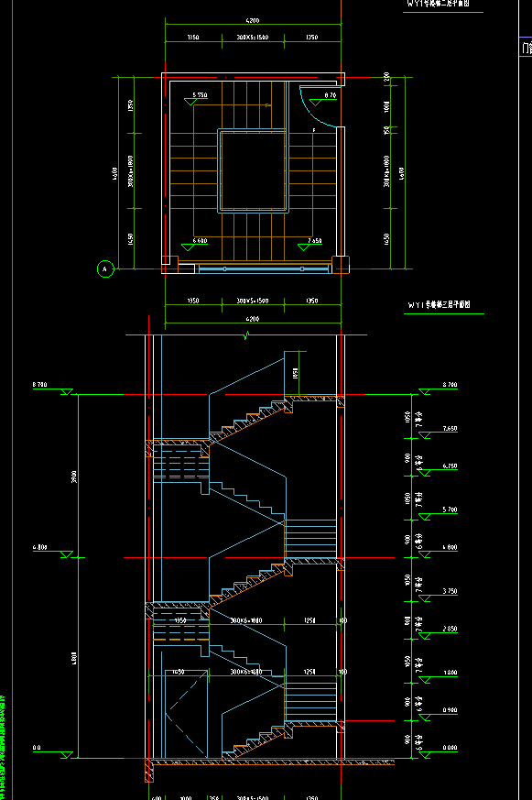
Task: Select the 3.750 elevation label on right
Action: [x=450, y=591]
